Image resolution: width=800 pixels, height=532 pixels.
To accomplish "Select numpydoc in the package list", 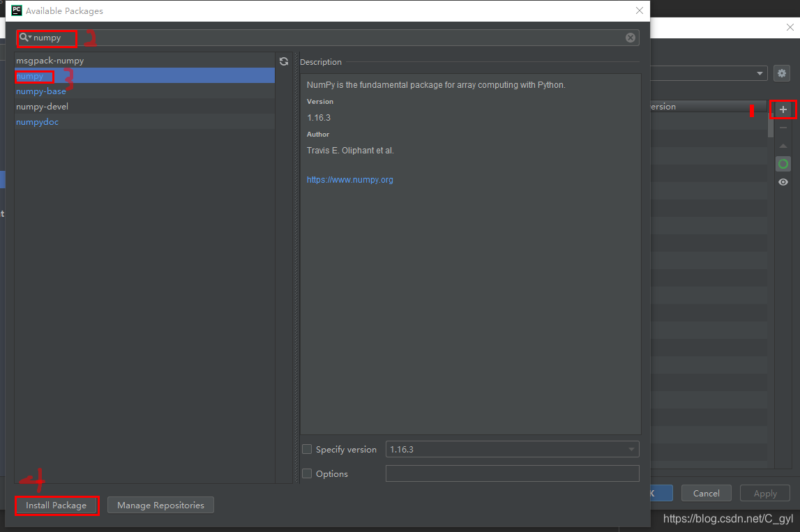I will click(x=145, y=121).
